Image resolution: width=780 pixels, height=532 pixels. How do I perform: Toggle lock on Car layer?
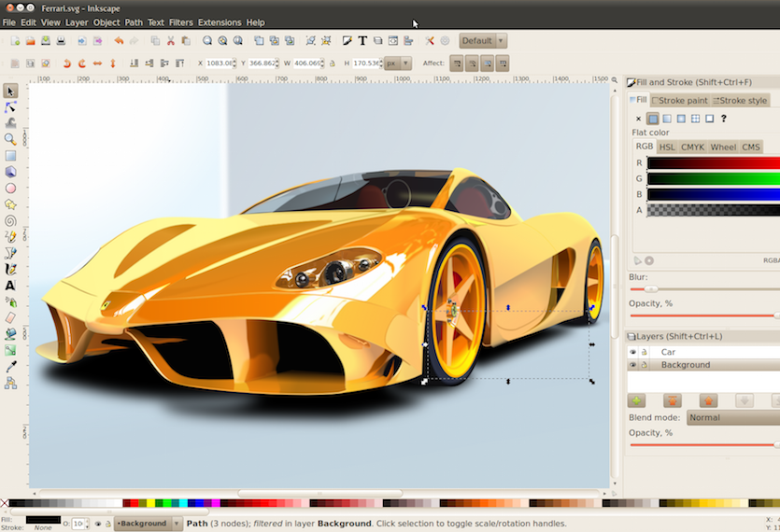tap(645, 352)
